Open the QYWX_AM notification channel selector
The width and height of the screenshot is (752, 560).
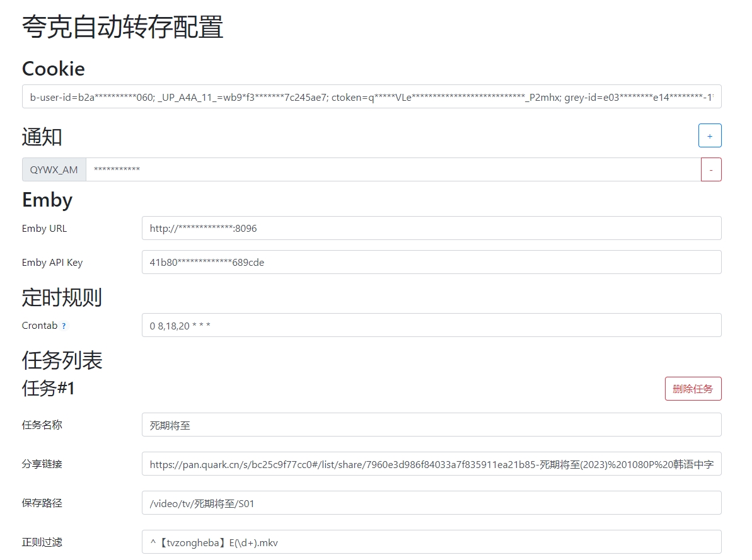coord(54,169)
